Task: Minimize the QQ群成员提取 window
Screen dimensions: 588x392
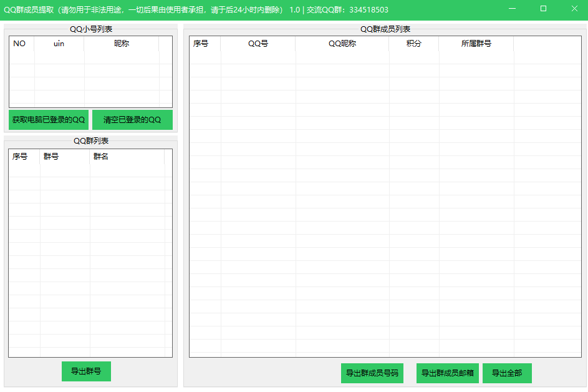Action: (513, 9)
